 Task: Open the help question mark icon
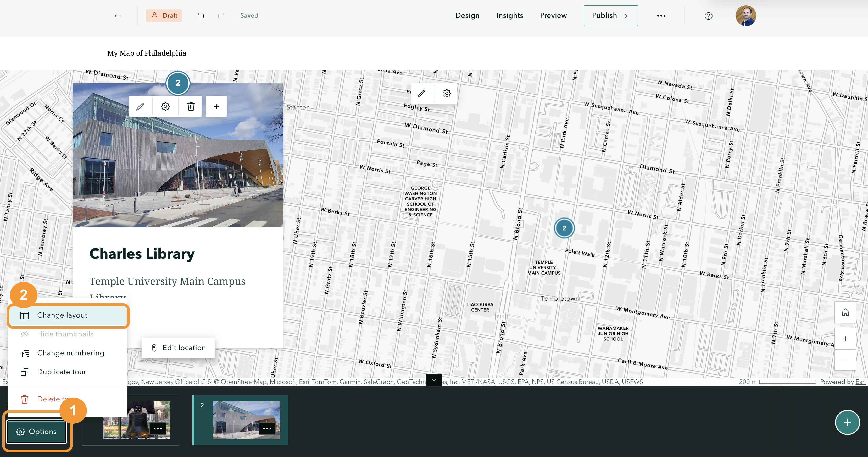[708, 16]
